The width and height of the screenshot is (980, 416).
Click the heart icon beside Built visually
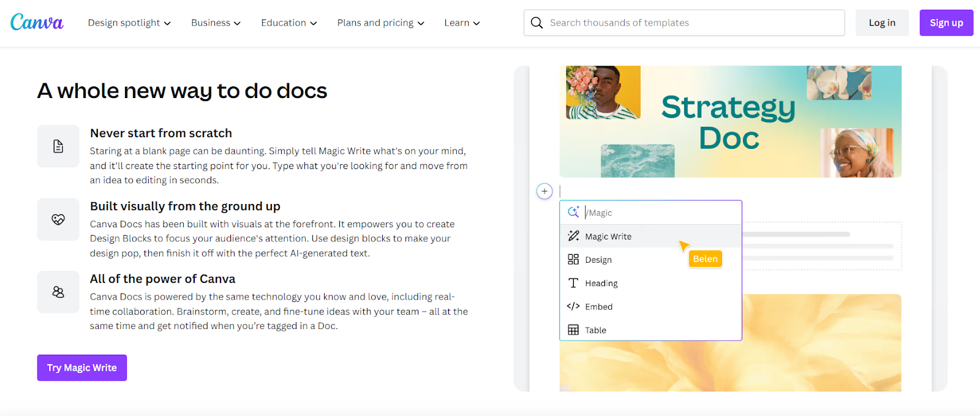tap(58, 219)
